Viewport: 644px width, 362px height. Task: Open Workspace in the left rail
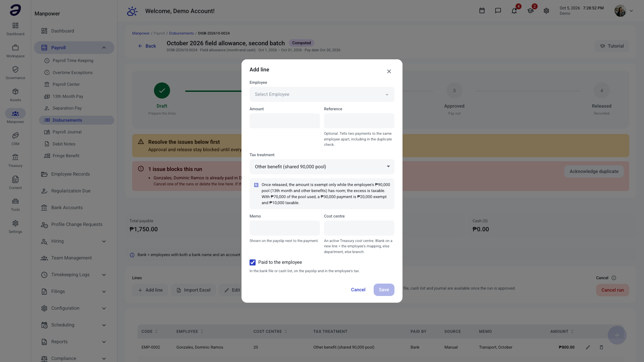(x=15, y=51)
